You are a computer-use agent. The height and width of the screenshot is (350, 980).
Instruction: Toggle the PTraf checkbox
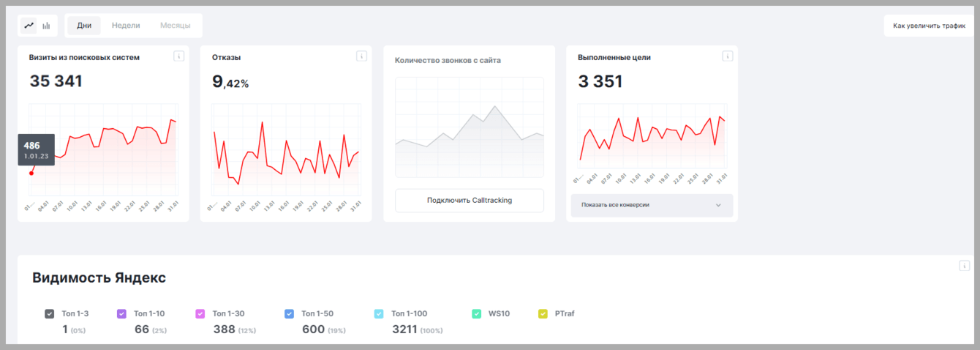543,313
